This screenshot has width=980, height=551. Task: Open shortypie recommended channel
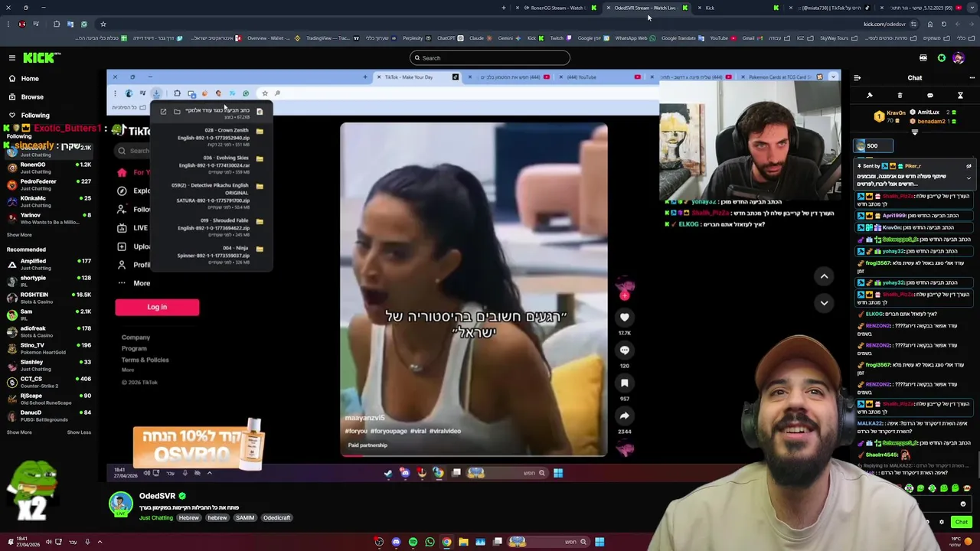click(50, 281)
